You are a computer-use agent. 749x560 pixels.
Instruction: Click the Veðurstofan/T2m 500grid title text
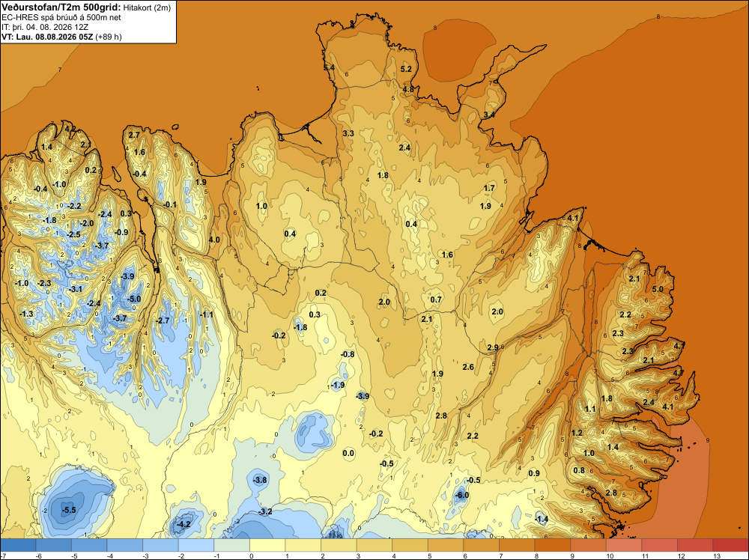[61, 7]
